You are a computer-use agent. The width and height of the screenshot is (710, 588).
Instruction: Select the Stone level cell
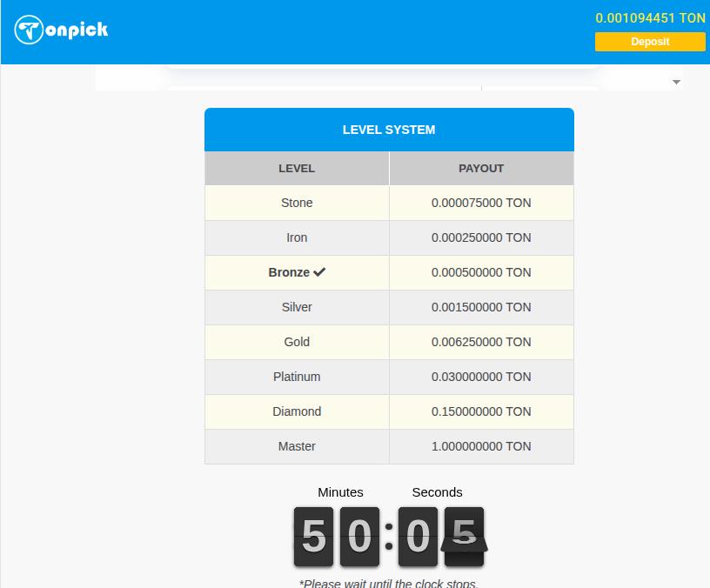coord(297,203)
